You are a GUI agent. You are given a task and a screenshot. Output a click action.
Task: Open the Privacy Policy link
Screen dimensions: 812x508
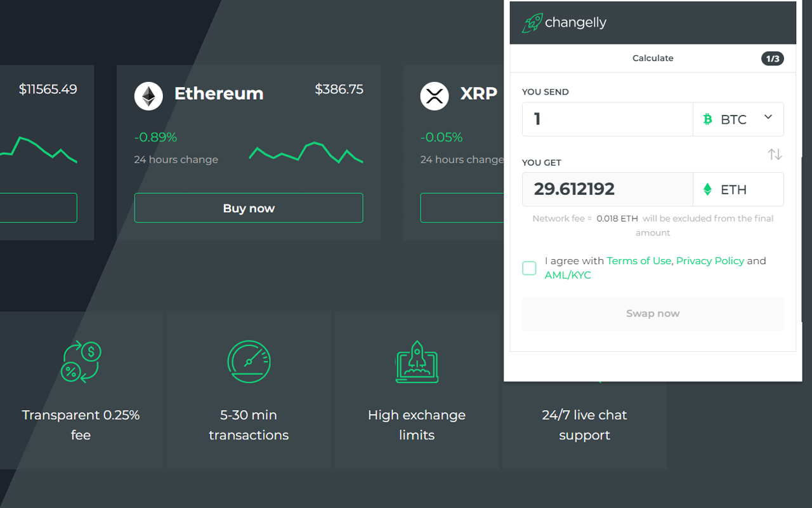click(710, 260)
